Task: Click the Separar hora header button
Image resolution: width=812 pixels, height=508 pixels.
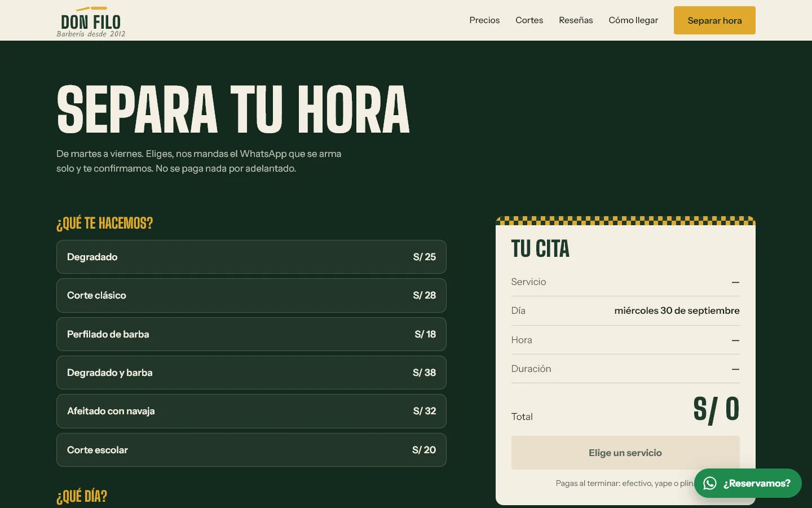Action: [714, 20]
